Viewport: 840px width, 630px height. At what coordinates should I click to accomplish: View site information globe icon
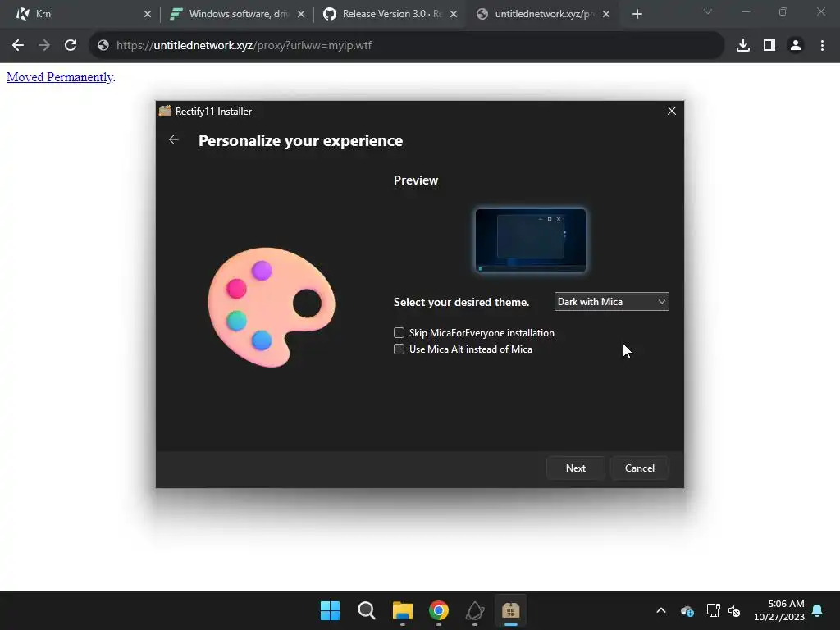pos(103,46)
